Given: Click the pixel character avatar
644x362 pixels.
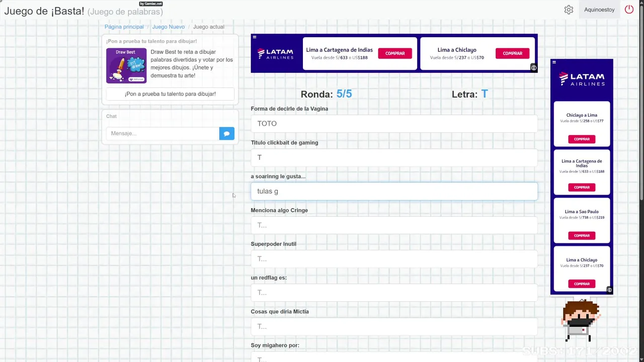Looking at the screenshot, I should pyautogui.click(x=581, y=320).
